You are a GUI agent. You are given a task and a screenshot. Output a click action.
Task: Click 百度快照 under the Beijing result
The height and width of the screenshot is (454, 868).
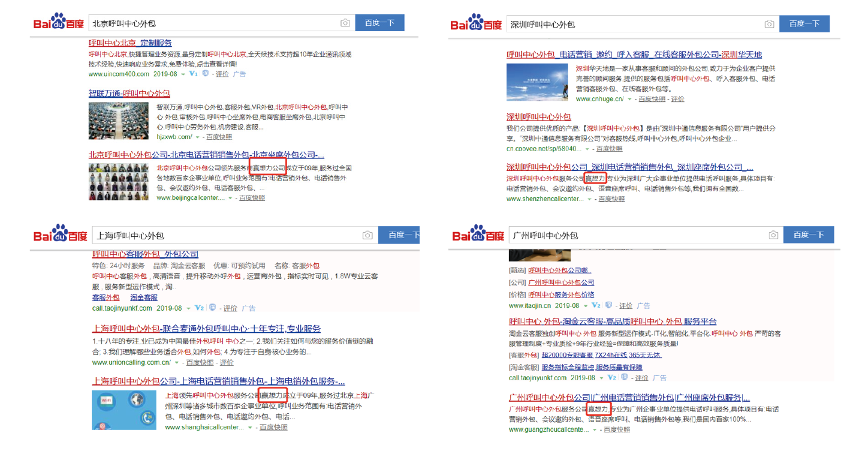tap(252, 197)
